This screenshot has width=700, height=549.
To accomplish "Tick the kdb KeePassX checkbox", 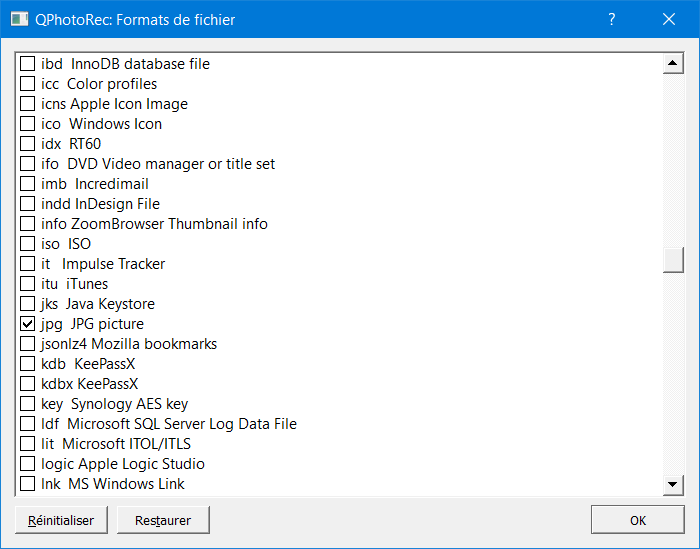I will click(28, 364).
